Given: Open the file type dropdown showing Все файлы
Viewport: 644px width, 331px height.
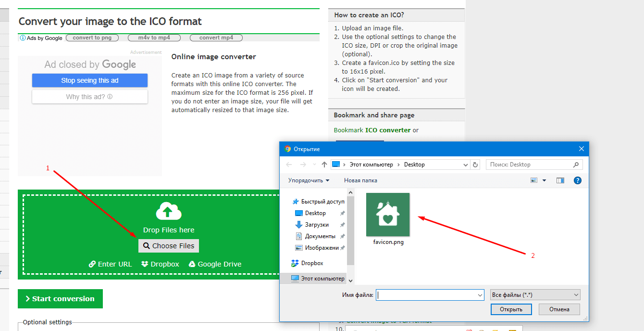Looking at the screenshot, I should pyautogui.click(x=535, y=294).
